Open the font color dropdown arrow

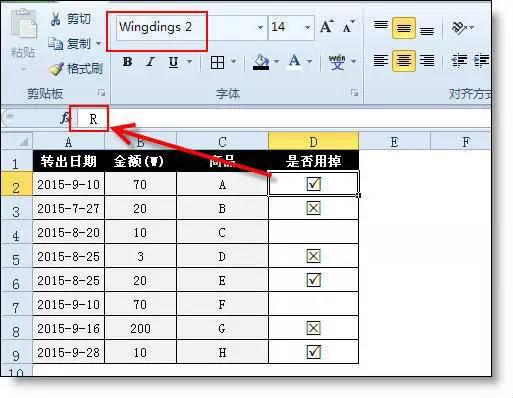coord(309,62)
